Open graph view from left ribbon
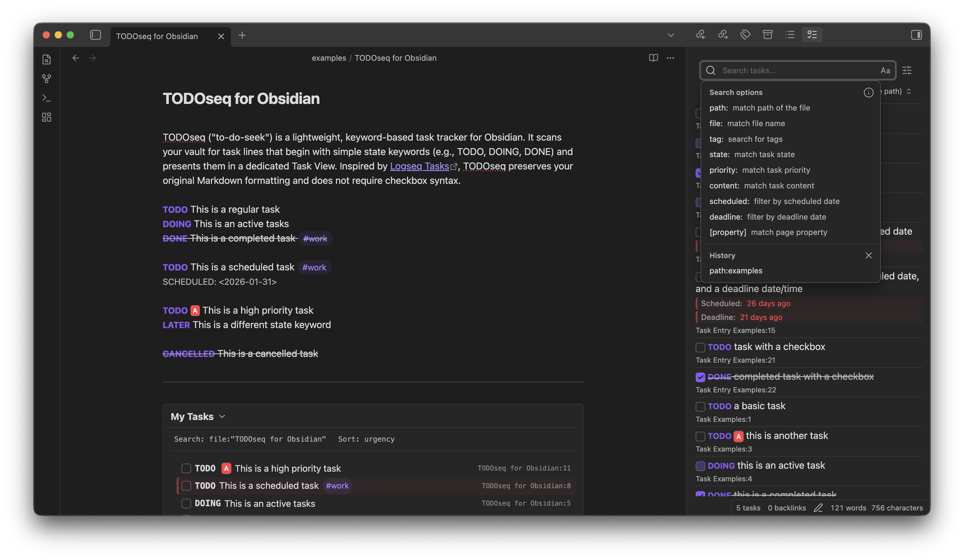The width and height of the screenshot is (964, 560). click(x=47, y=79)
